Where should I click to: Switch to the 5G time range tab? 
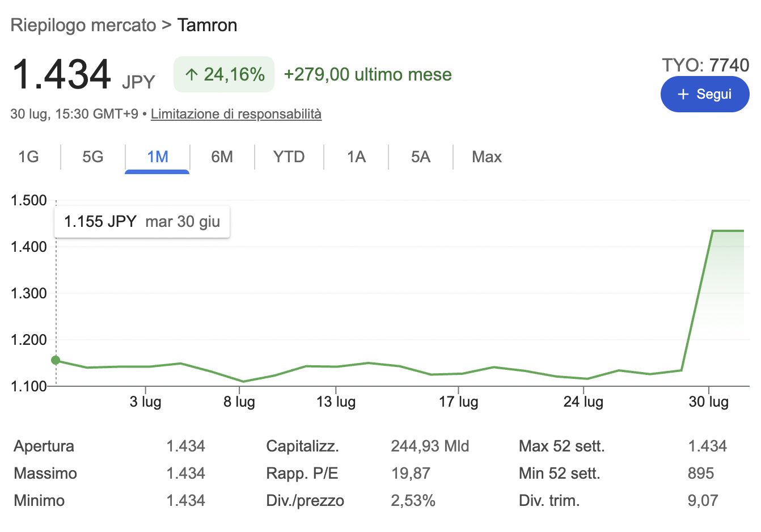coord(93,157)
